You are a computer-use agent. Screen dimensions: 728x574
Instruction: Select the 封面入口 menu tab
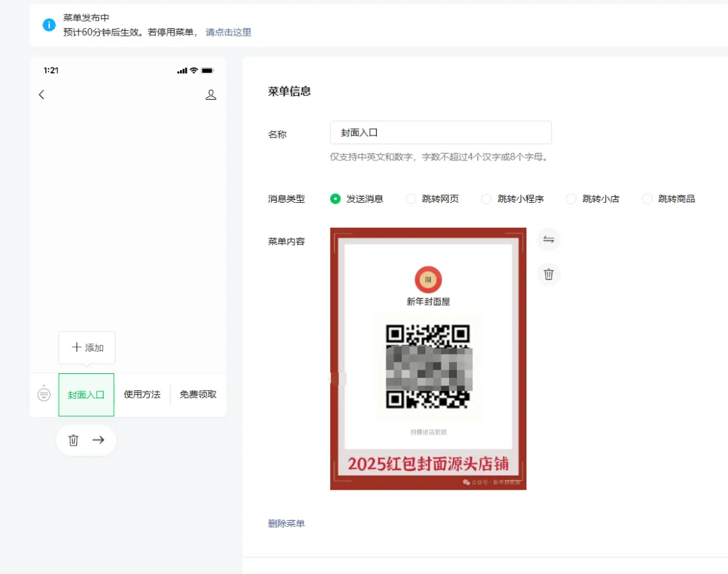pyautogui.click(x=86, y=395)
